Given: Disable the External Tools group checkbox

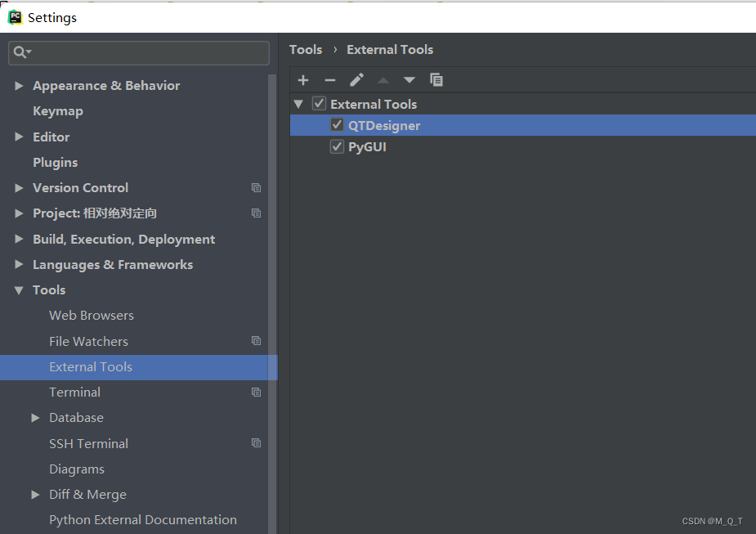Looking at the screenshot, I should 319,104.
